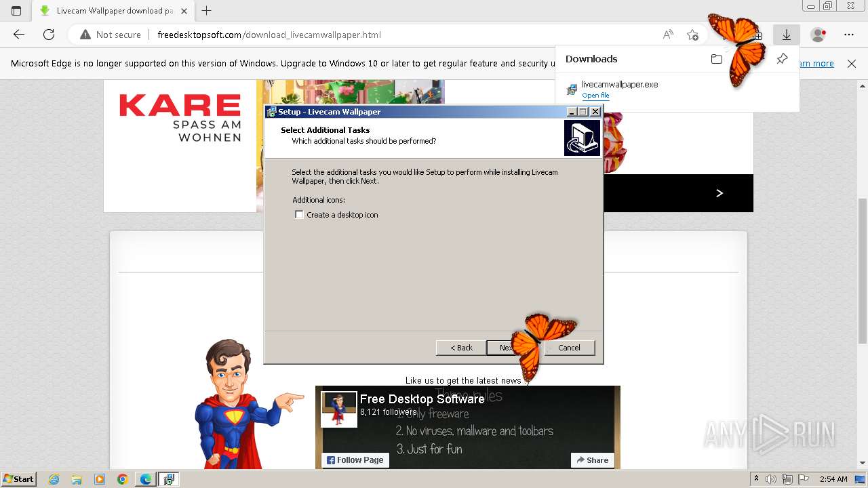Open Edge settings and more menu
This screenshot has width=868, height=488.
pyautogui.click(x=849, y=35)
